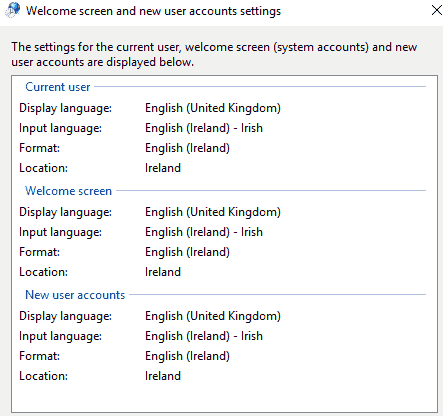Click Welcome screen Format value
The width and height of the screenshot is (443, 416).
click(x=187, y=252)
